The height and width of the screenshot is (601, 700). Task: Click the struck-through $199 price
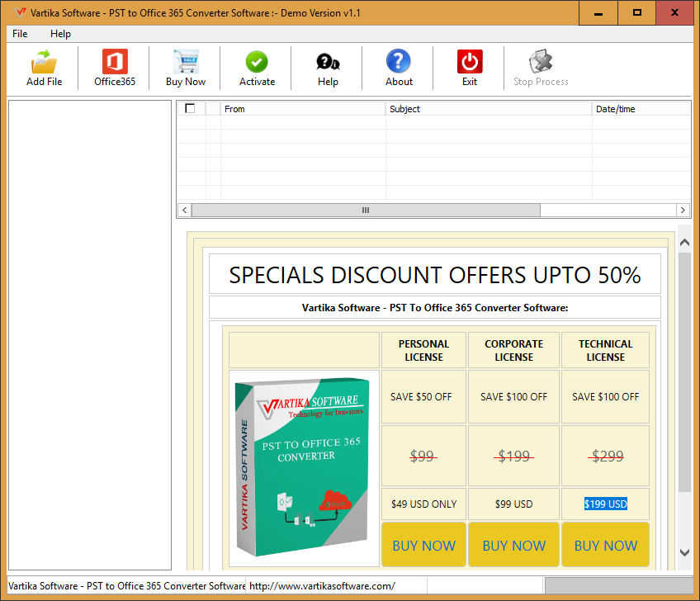tap(513, 456)
